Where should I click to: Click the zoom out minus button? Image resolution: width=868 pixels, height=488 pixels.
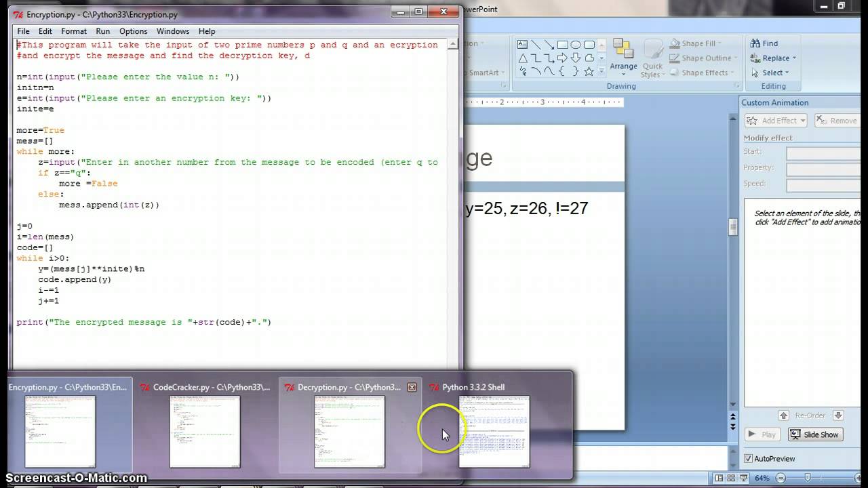tap(780, 479)
